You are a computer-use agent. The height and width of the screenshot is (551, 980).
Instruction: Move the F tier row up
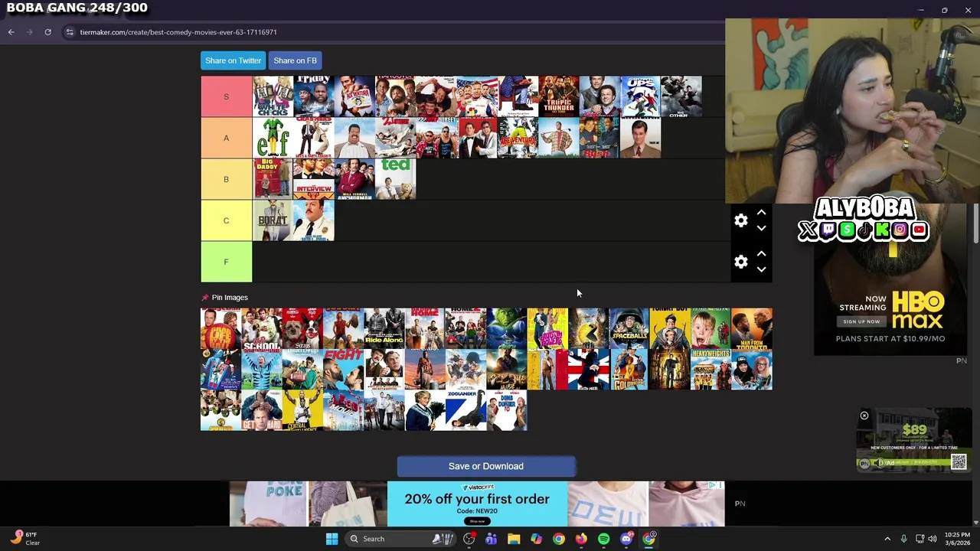761,254
